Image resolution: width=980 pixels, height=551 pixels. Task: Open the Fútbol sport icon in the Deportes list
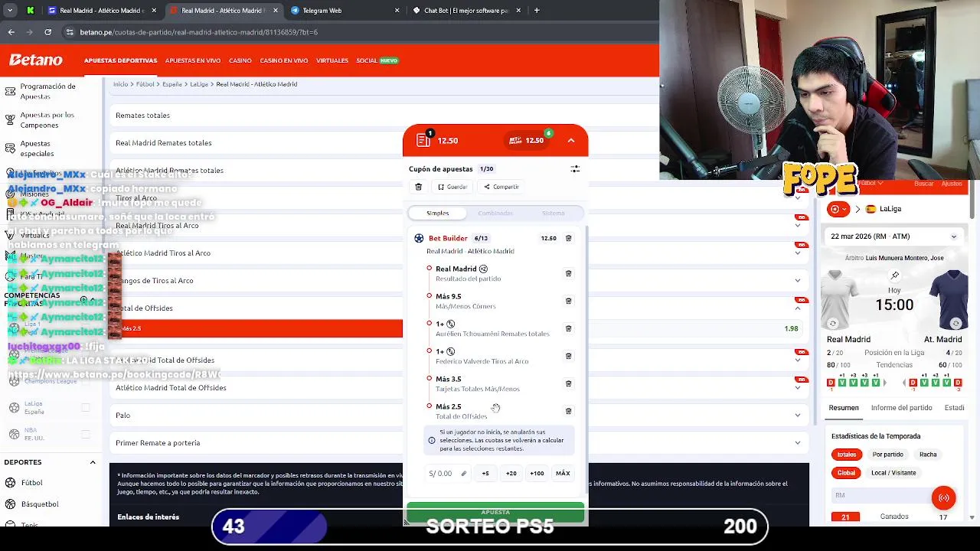11,483
